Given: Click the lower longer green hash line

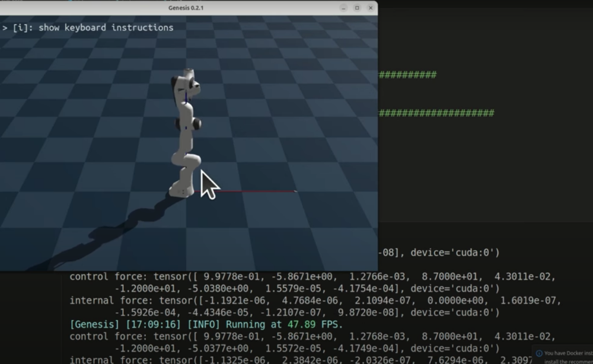Looking at the screenshot, I should click(436, 113).
